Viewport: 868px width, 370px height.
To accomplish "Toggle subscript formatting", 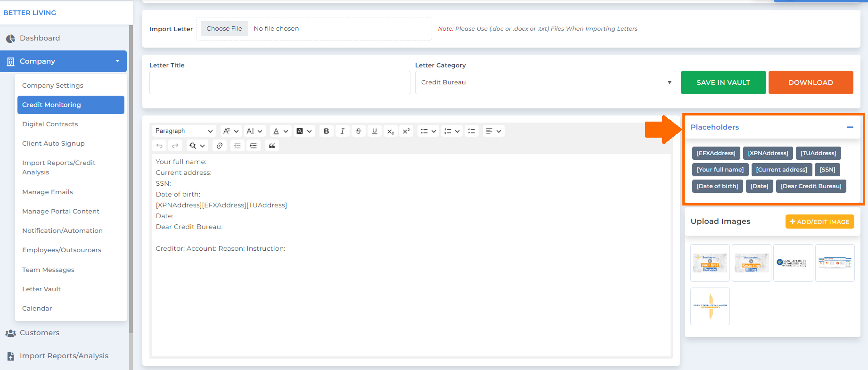I will pyautogui.click(x=390, y=131).
